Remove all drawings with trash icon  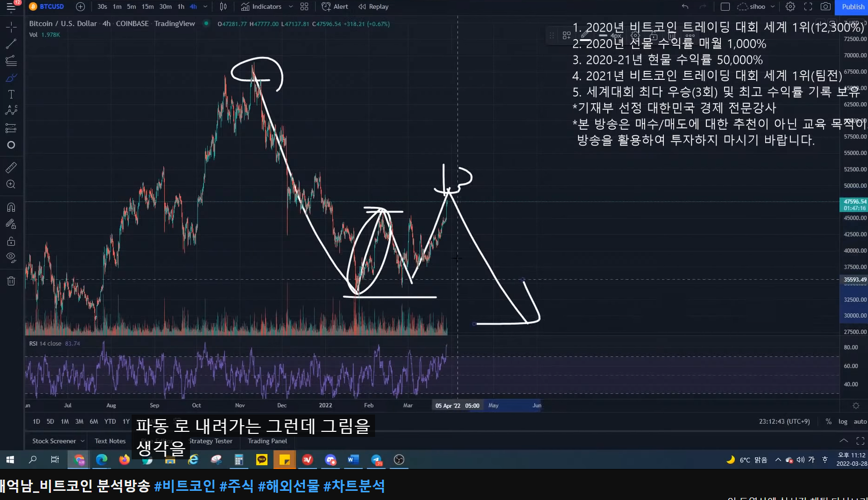point(11,281)
